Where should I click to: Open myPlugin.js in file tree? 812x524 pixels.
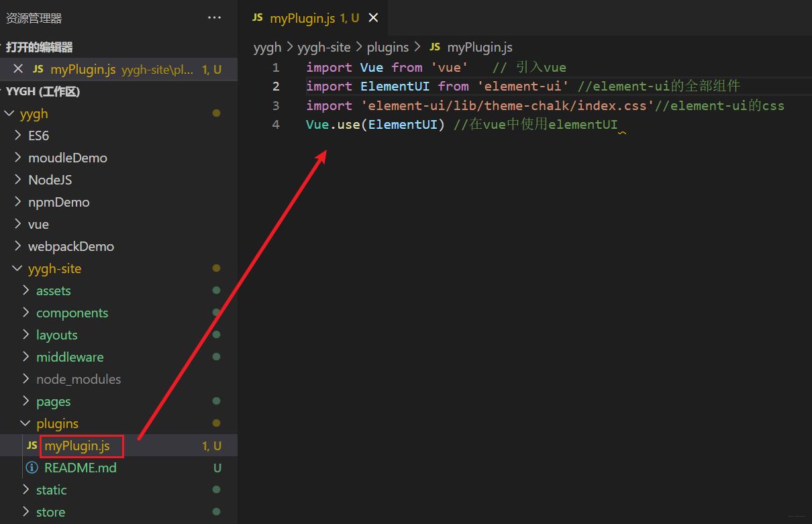77,446
